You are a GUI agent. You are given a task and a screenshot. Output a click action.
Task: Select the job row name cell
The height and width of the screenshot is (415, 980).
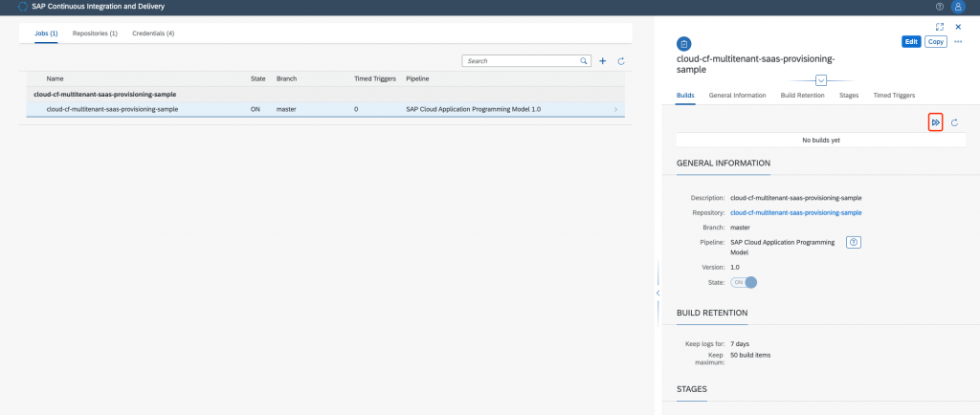tap(113, 109)
